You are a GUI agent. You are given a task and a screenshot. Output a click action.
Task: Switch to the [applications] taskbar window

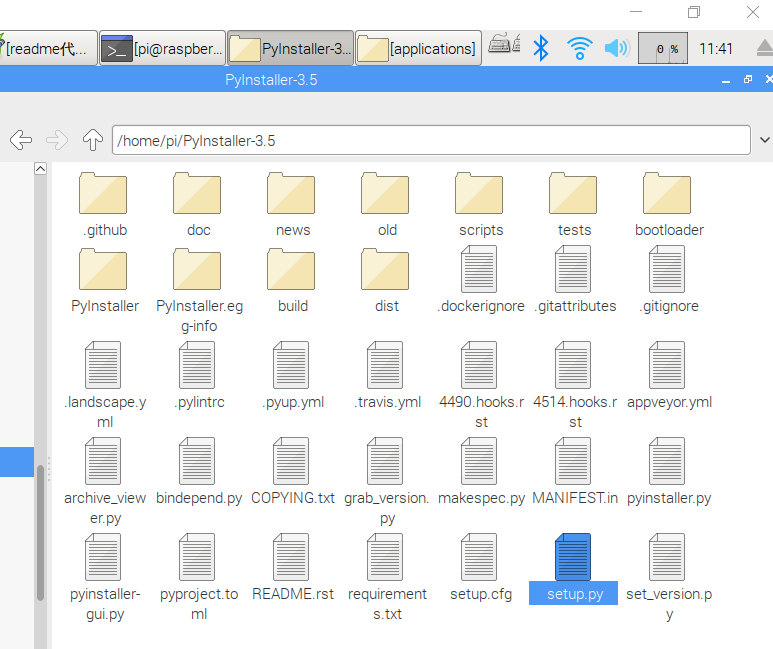(418, 48)
